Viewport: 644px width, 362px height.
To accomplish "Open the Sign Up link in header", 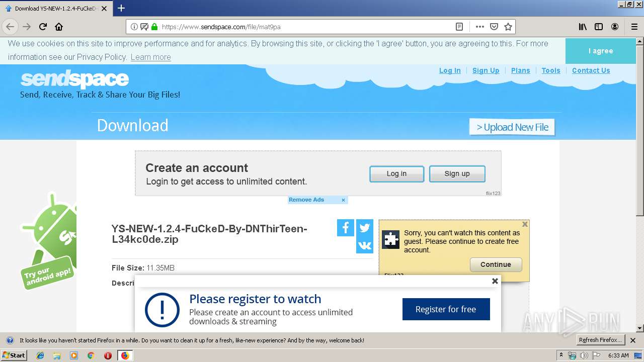I will (486, 70).
